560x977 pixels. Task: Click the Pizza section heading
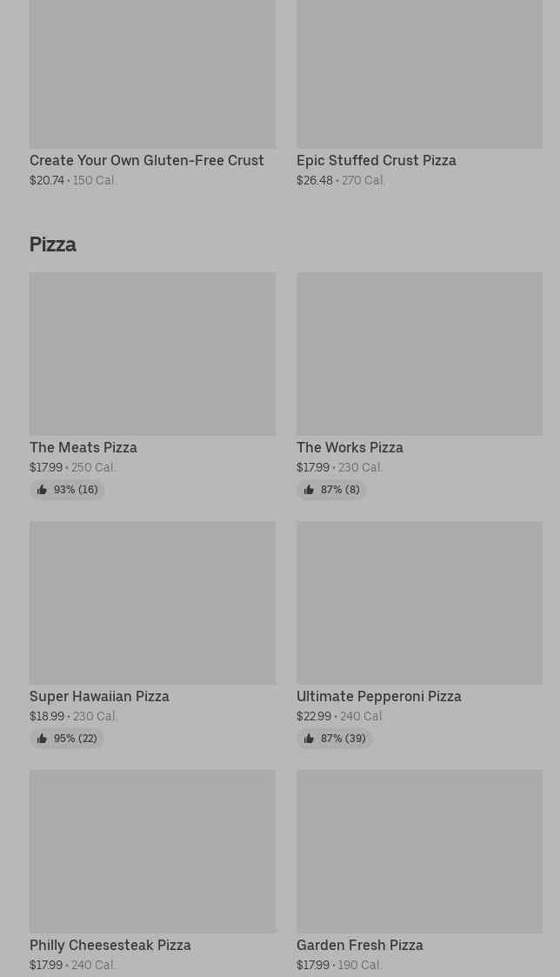[x=53, y=244]
